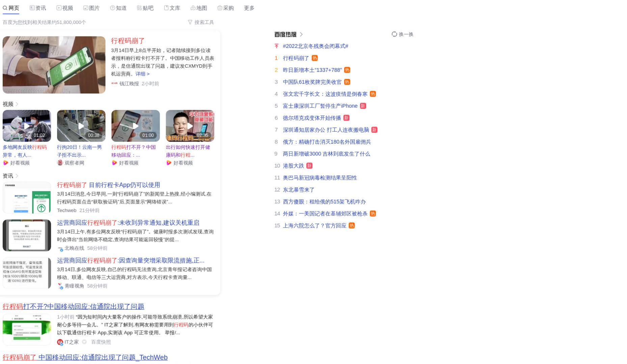Click green thumbnail of IT之家 result

[x=27, y=329]
